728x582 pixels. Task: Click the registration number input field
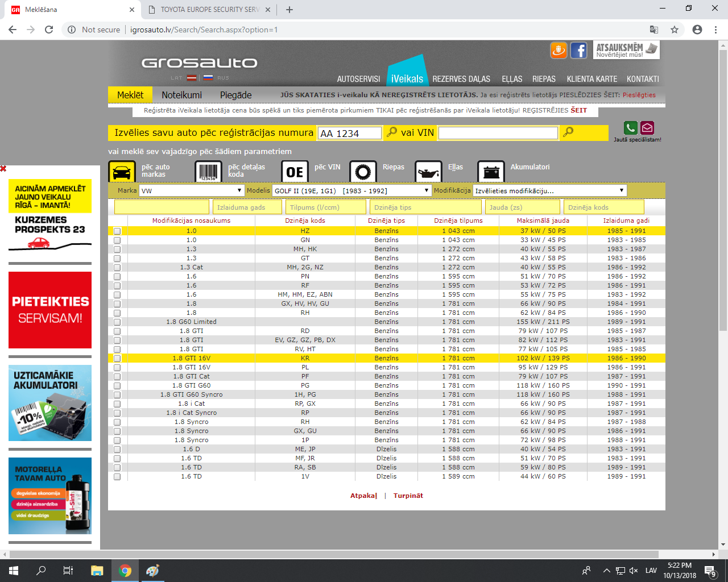click(349, 133)
